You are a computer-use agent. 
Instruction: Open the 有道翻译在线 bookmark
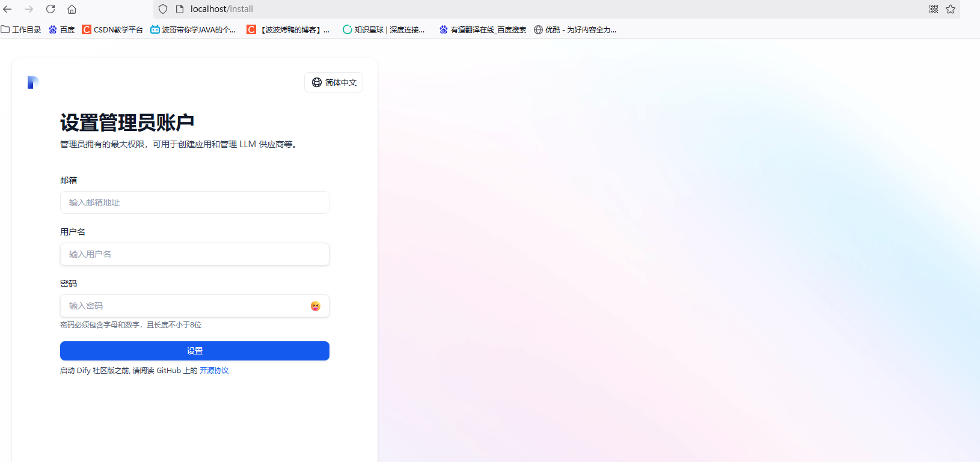pyautogui.click(x=483, y=29)
